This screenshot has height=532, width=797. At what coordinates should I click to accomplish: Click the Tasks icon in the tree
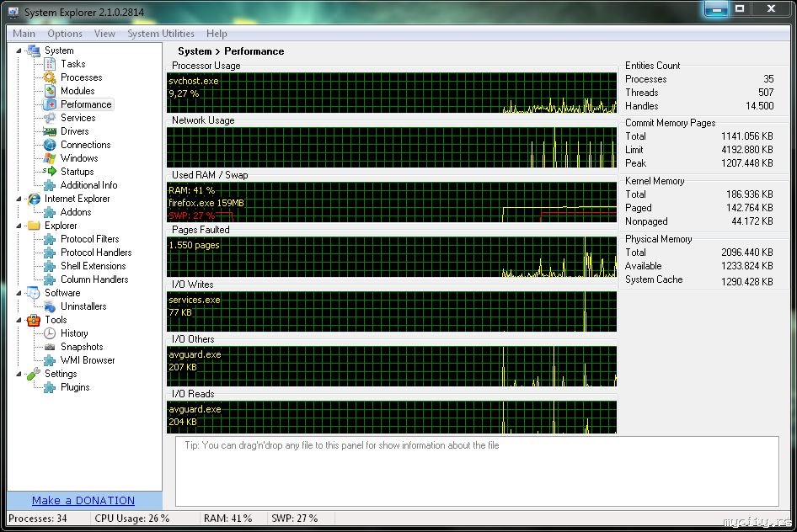point(50,64)
